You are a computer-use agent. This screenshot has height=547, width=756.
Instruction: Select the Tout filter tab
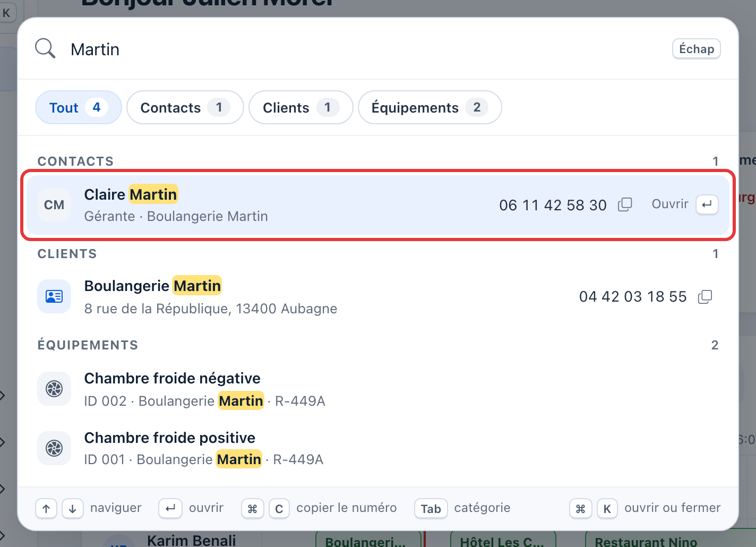78,107
